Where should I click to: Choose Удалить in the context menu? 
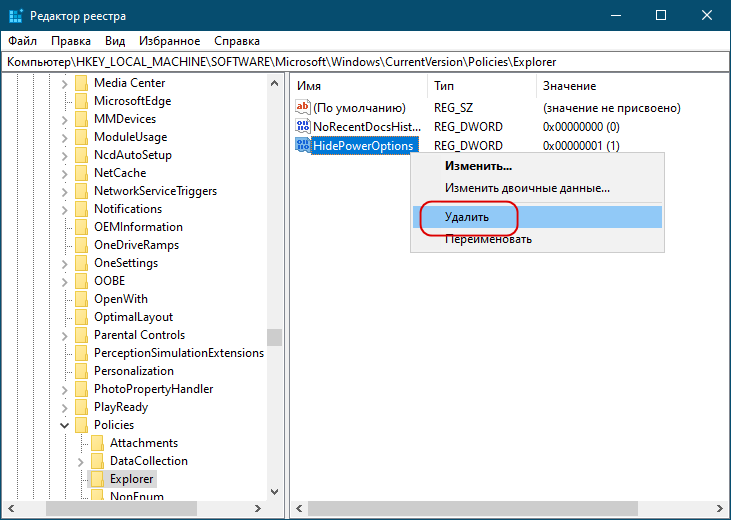[x=537, y=217]
